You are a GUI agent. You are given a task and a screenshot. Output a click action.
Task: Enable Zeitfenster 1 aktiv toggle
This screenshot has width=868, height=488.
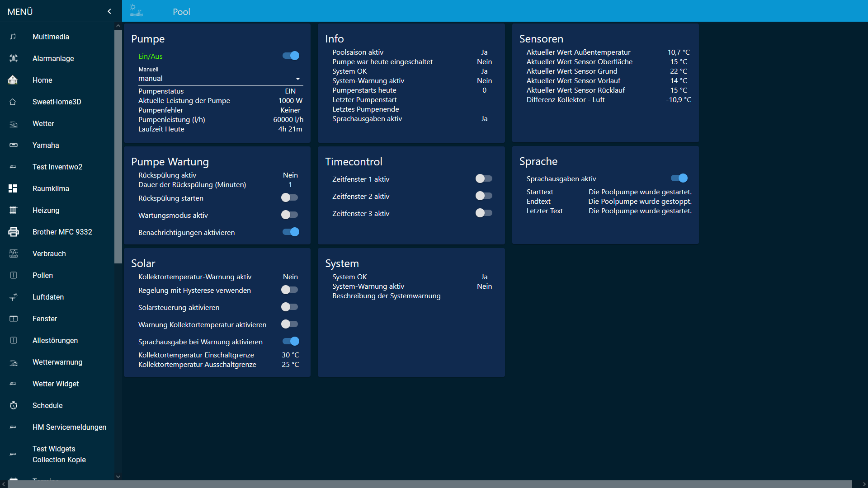click(x=483, y=178)
